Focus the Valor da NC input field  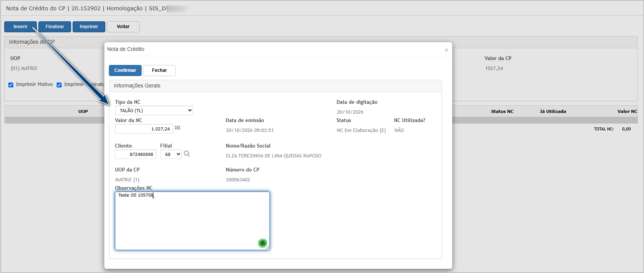[x=144, y=129]
